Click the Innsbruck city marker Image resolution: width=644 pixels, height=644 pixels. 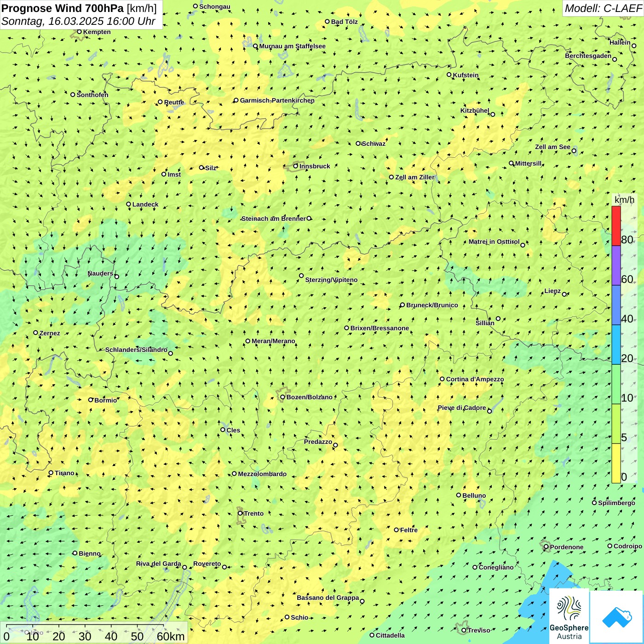296,166
